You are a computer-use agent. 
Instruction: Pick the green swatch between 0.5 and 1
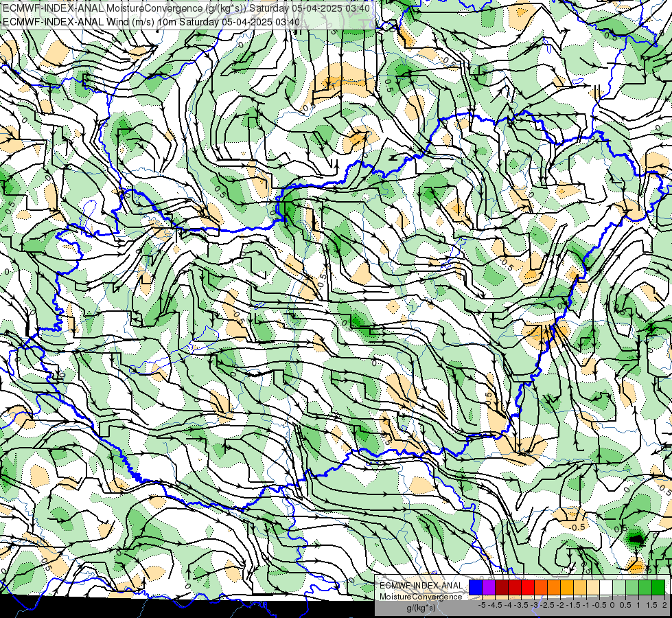coord(632,587)
